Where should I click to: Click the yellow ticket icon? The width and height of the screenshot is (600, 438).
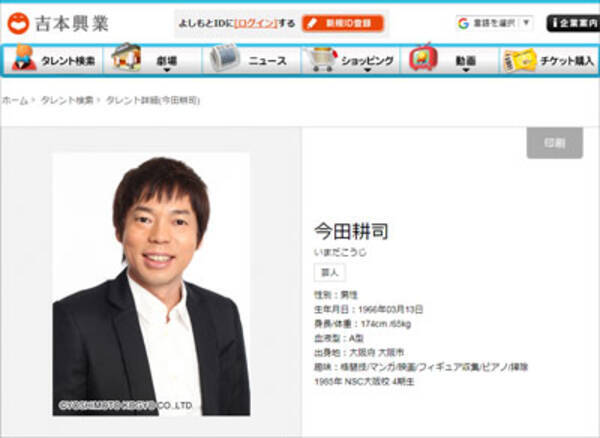point(520,60)
